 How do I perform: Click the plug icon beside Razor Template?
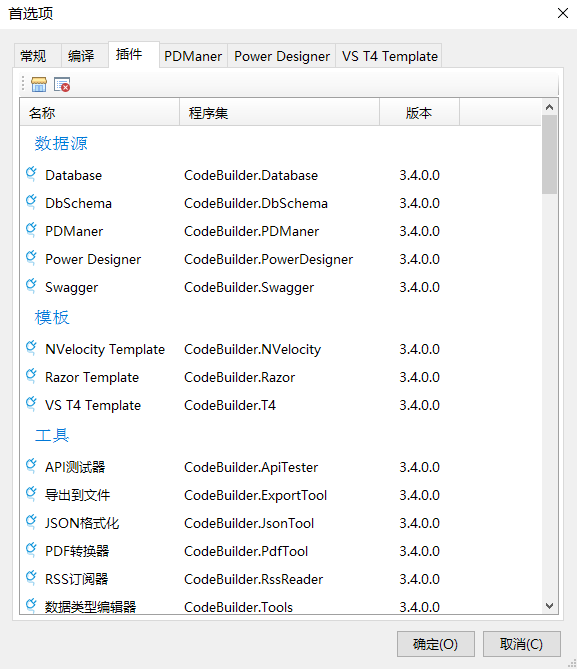pos(31,376)
